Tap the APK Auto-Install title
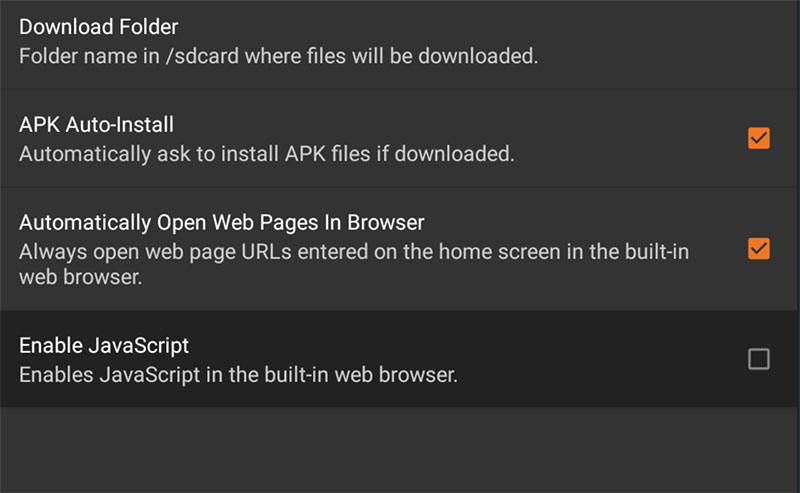Screen dimensions: 800x493 [96, 125]
